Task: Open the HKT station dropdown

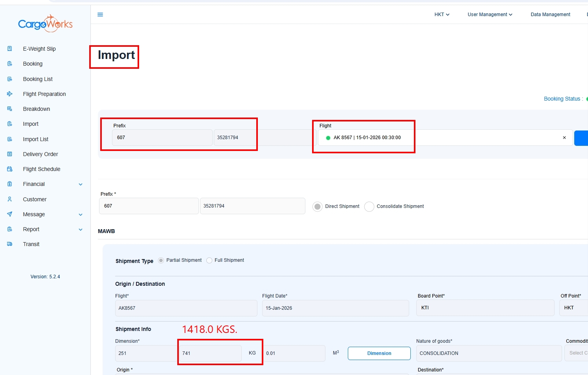Action: tap(442, 15)
